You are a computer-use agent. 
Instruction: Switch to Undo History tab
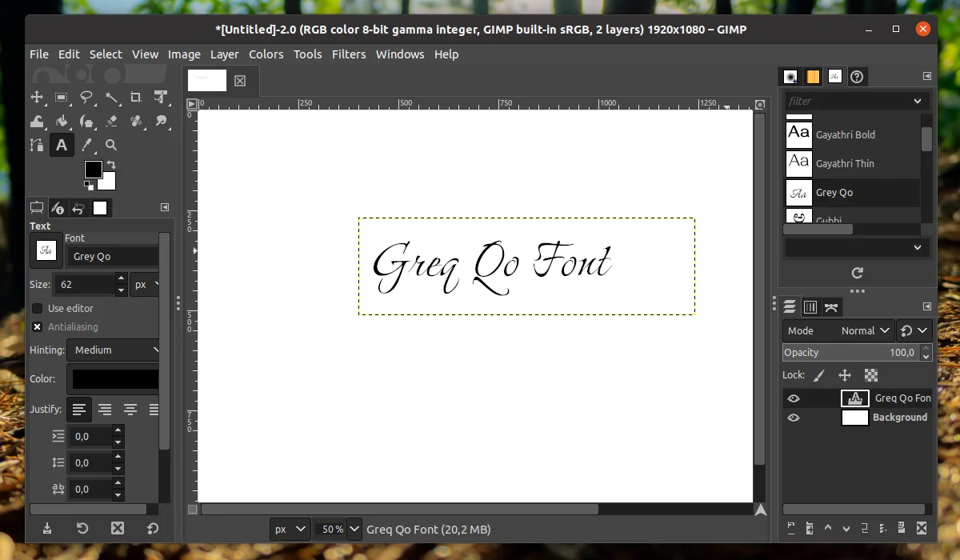tap(78, 208)
